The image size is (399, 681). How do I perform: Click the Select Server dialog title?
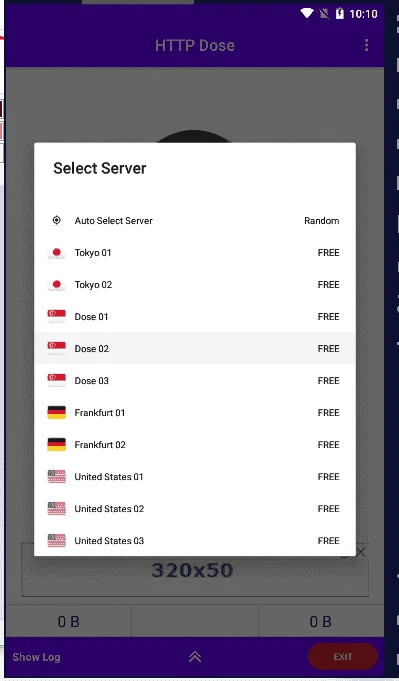pos(100,168)
